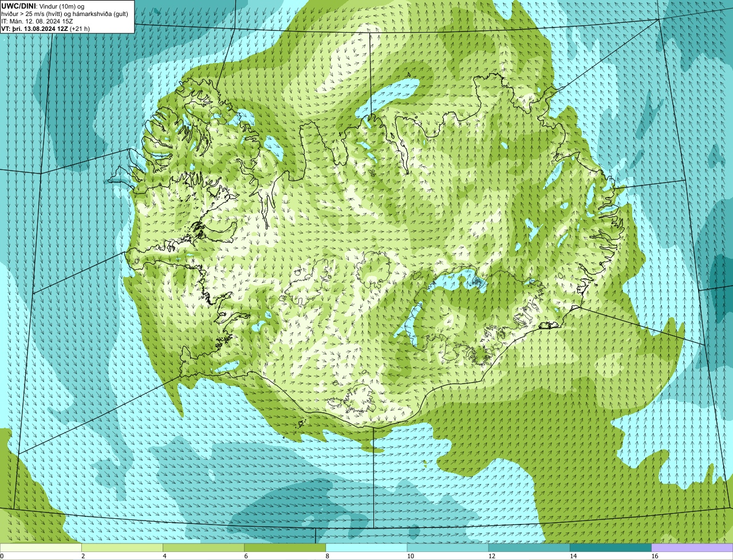Viewport: 733px width, 560px height.
Task: Click the 4–6 m/s green legend swatch
Action: [x=203, y=548]
